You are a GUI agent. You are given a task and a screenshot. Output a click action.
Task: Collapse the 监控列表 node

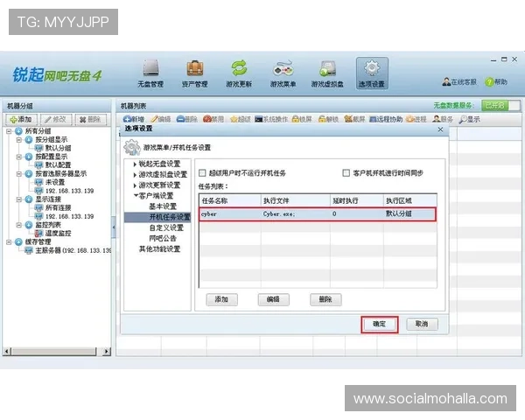coord(19,225)
